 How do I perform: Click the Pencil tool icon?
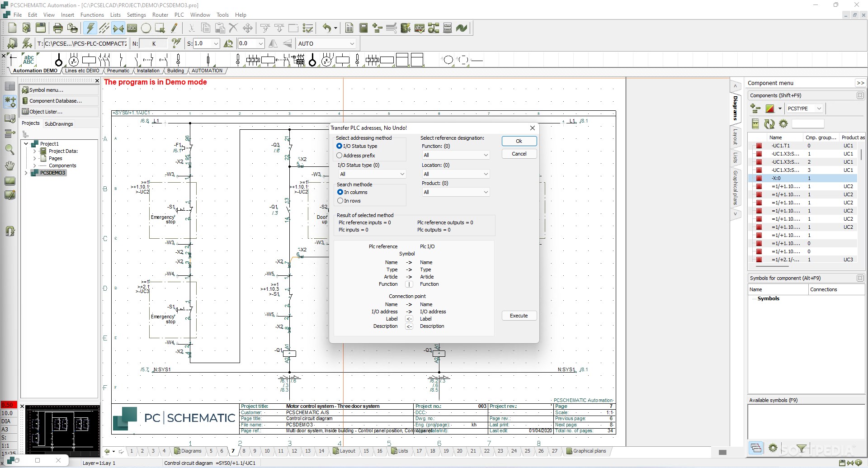[174, 28]
